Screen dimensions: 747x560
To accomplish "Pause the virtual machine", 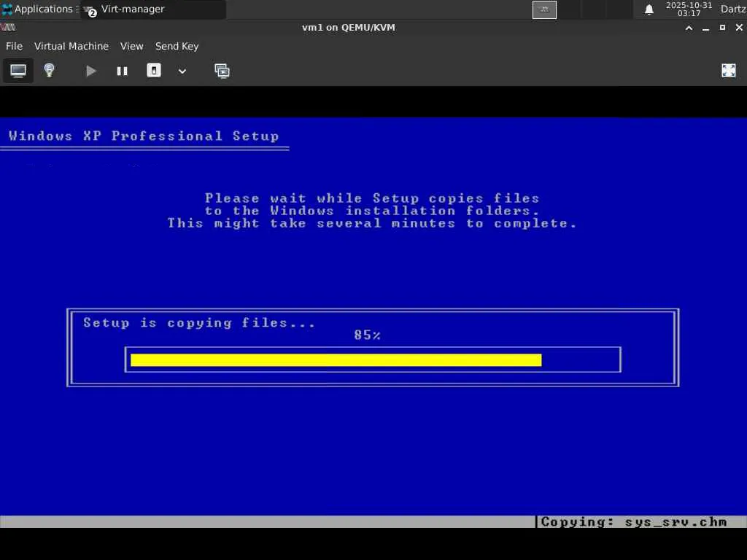I will (122, 71).
